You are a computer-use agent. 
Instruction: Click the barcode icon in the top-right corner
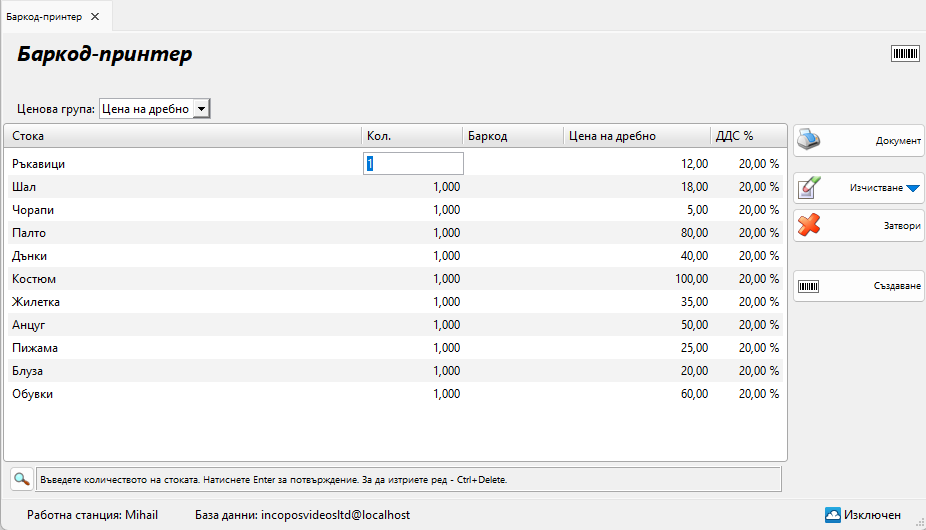905,54
